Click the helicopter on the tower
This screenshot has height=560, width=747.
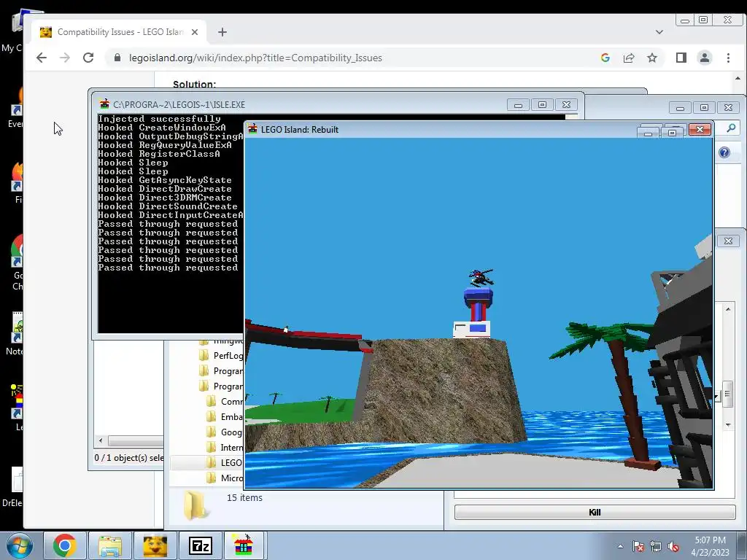point(481,277)
